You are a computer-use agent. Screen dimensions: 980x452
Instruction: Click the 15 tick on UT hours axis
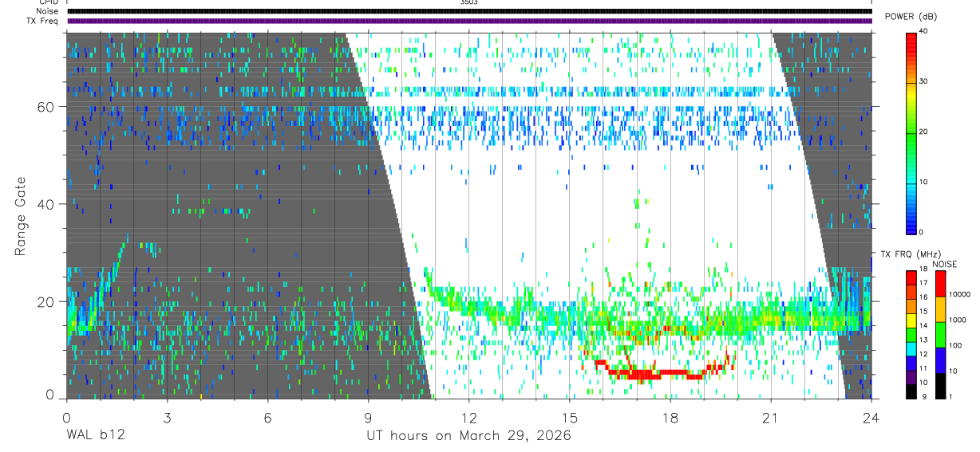point(570,417)
